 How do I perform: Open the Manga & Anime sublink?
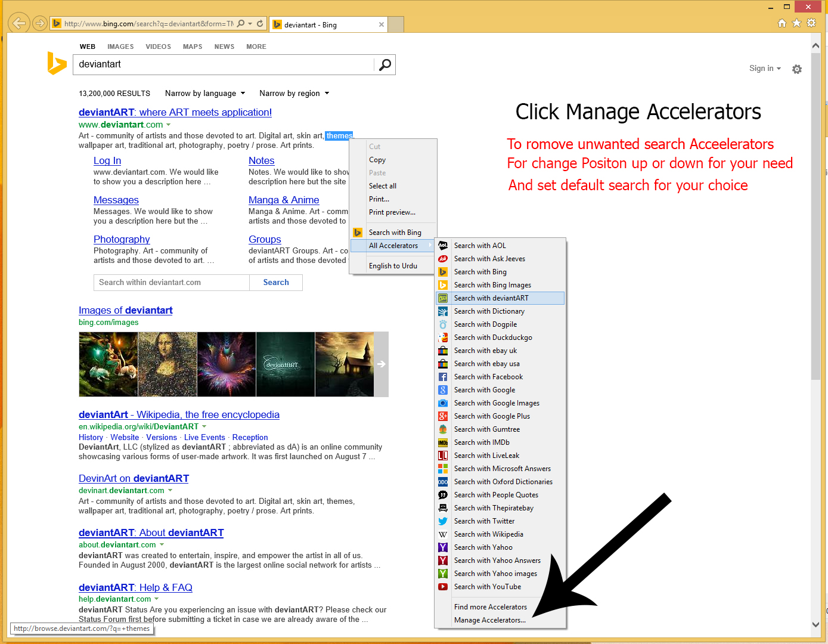point(284,200)
